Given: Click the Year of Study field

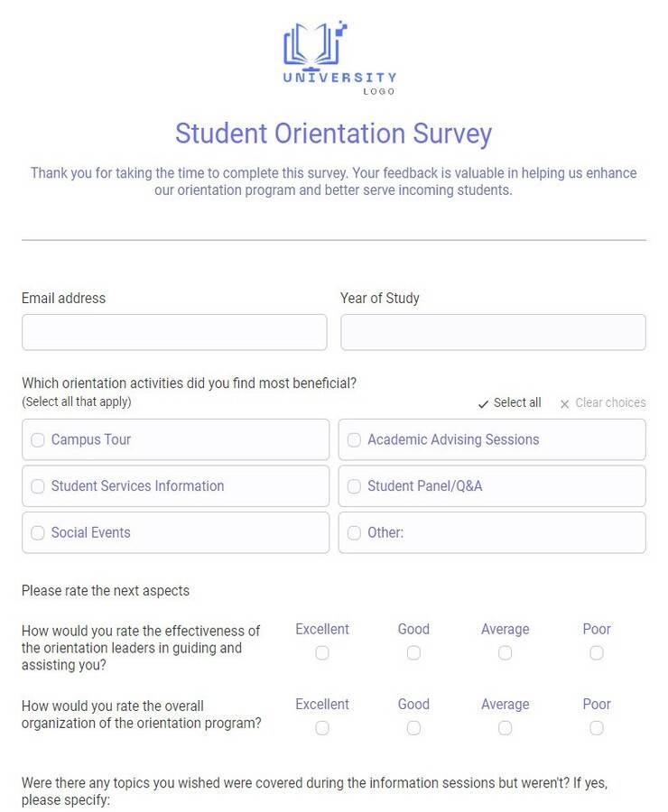Looking at the screenshot, I should (492, 331).
